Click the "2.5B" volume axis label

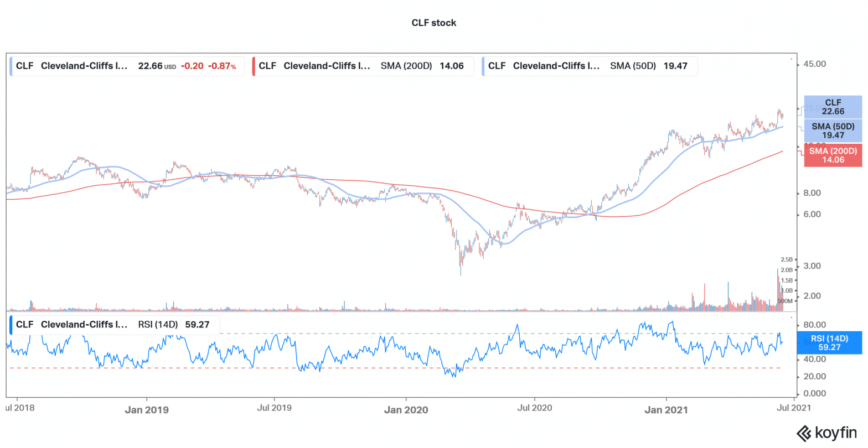787,259
